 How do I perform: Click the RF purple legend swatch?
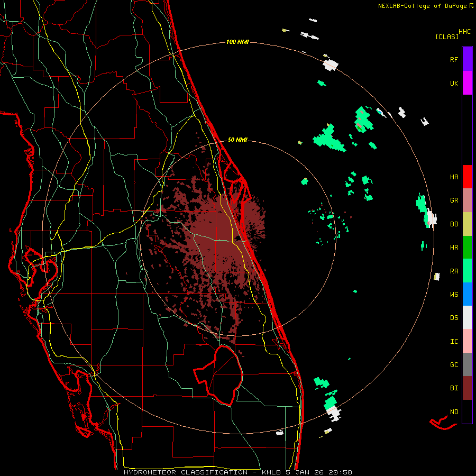click(x=467, y=59)
